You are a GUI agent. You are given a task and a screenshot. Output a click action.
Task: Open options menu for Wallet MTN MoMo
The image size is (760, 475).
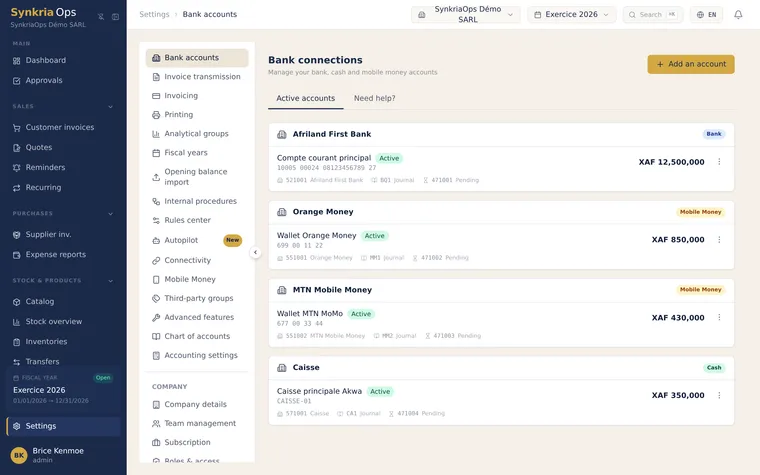(x=719, y=317)
